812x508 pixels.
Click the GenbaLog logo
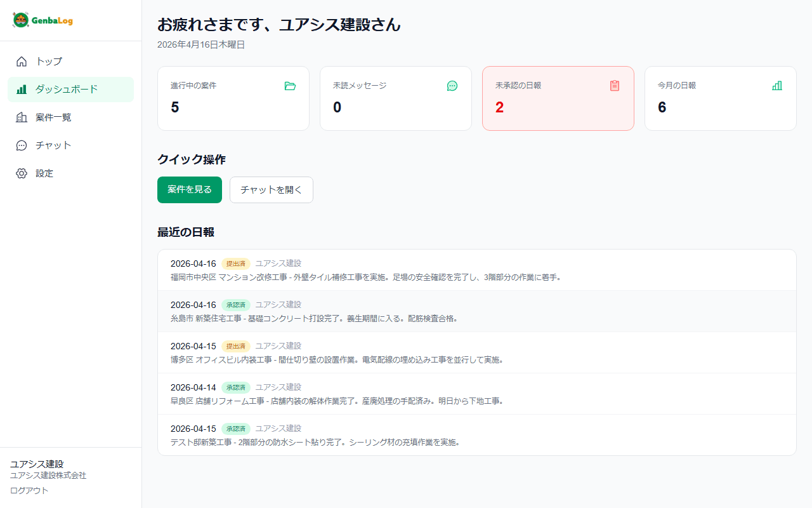pos(44,20)
